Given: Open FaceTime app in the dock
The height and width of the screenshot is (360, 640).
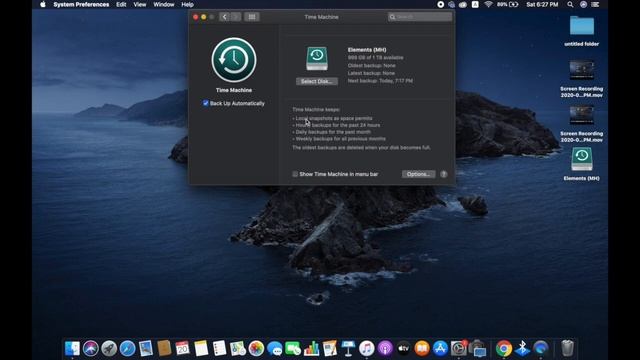Looking at the screenshot, I should 293,349.
